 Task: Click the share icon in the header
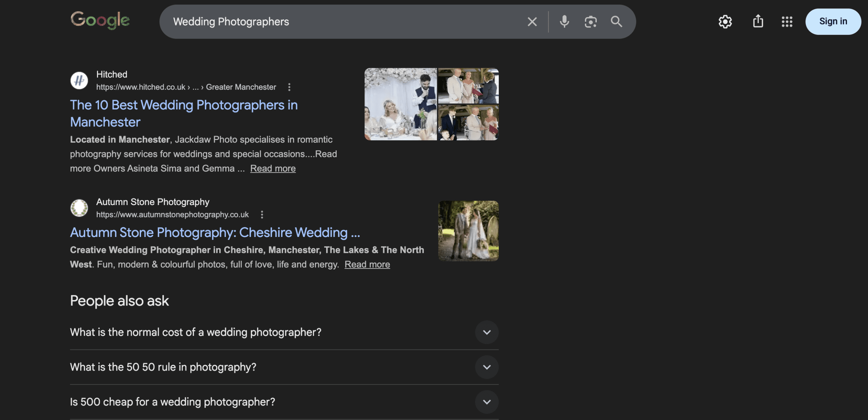(x=758, y=21)
